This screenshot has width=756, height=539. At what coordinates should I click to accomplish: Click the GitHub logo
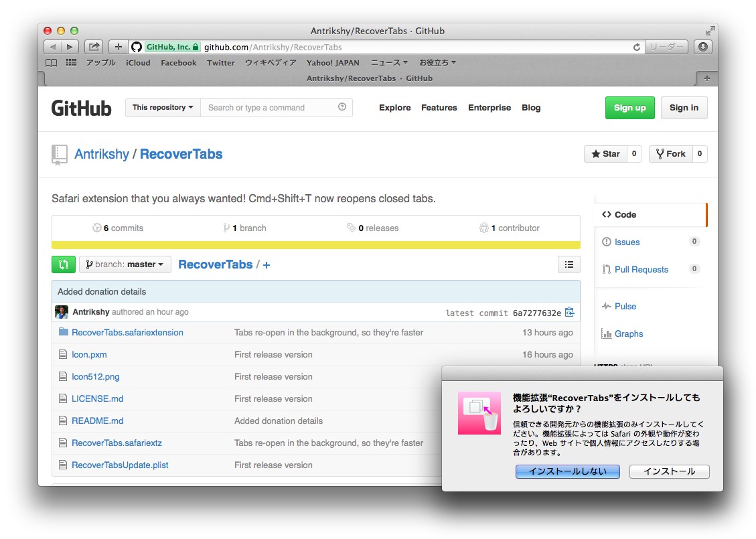tap(82, 108)
